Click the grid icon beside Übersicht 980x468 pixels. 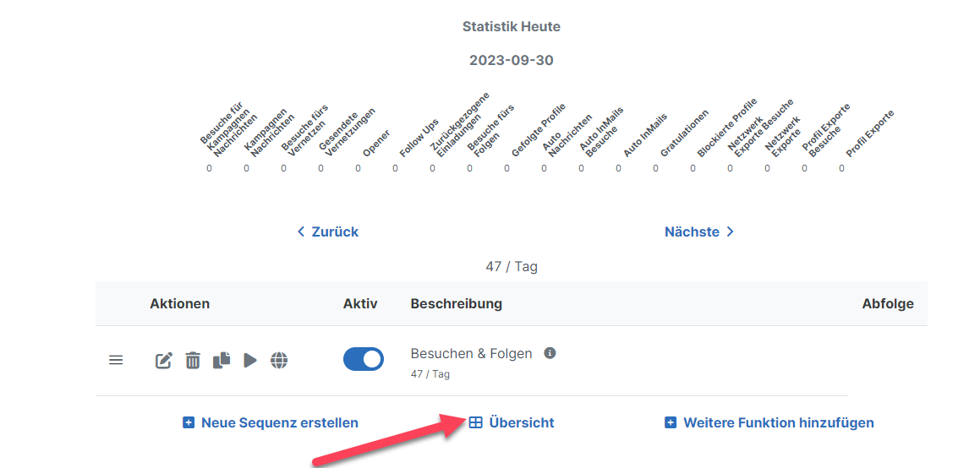point(476,422)
